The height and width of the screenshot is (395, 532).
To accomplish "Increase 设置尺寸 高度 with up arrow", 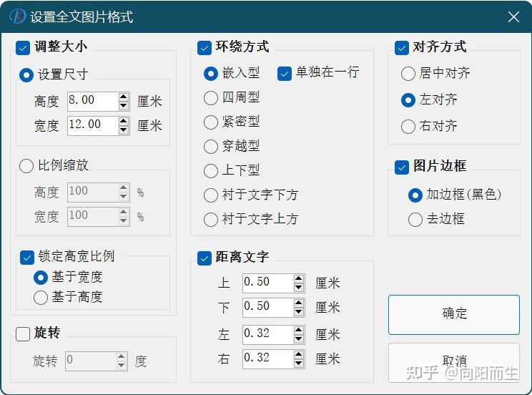I will [x=124, y=97].
